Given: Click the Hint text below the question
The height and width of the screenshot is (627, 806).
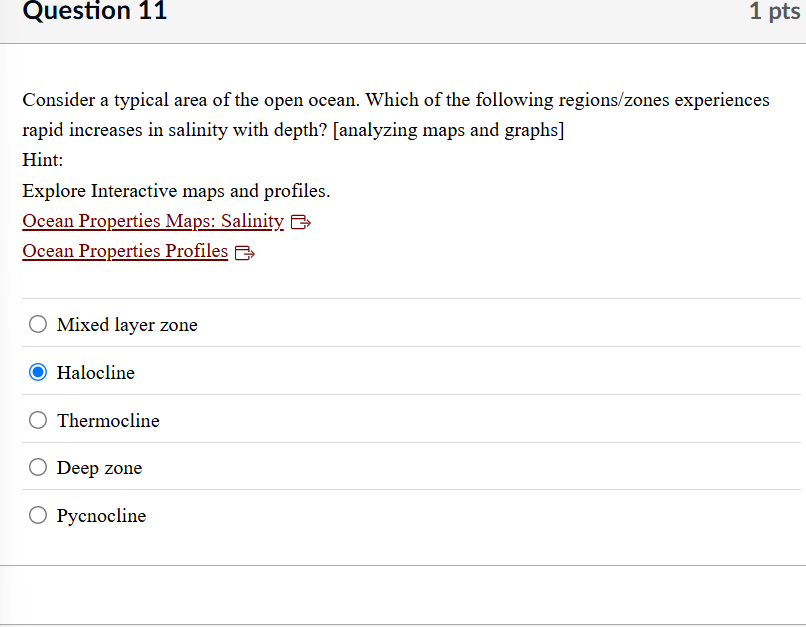Looking at the screenshot, I should [38, 160].
